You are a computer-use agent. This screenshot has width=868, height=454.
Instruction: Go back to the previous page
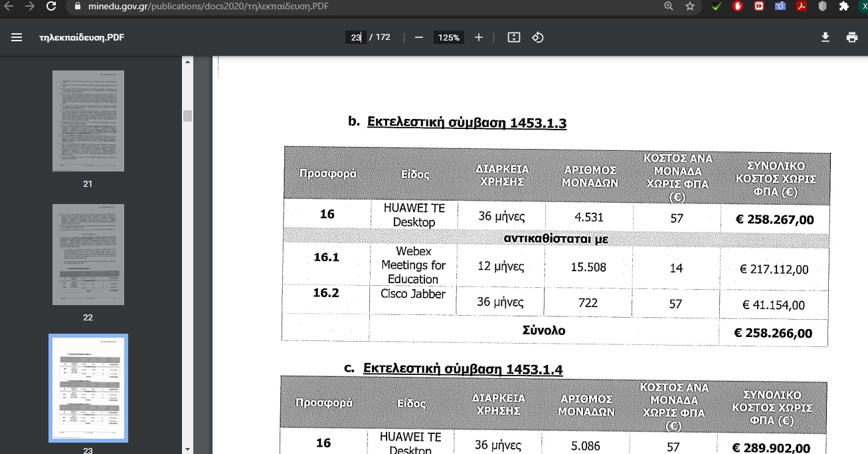[x=9, y=6]
